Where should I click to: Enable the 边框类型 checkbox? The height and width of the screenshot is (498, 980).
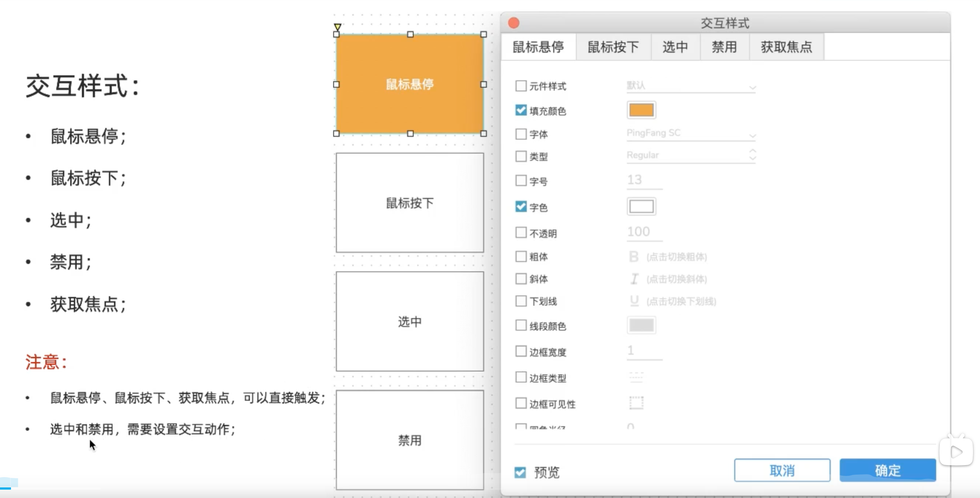pos(521,377)
